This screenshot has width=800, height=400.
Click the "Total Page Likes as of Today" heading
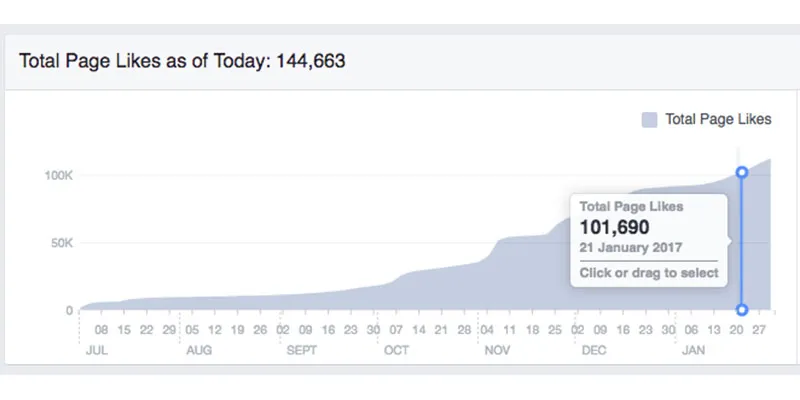(183, 61)
